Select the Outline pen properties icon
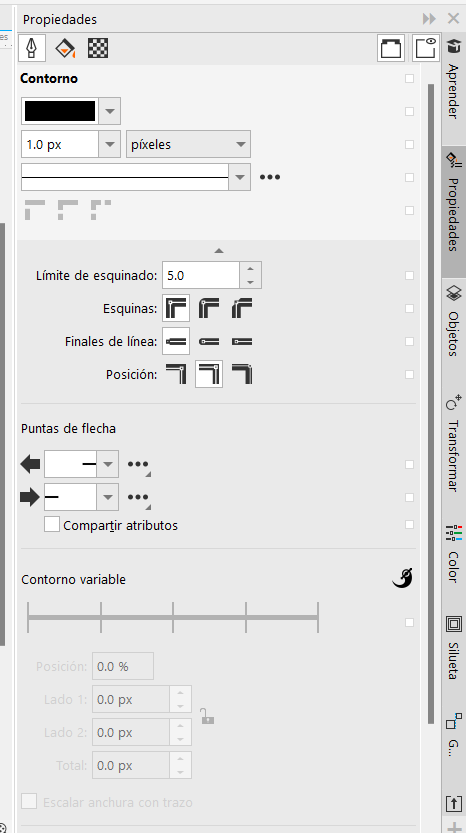The image size is (466, 833). coord(32,48)
